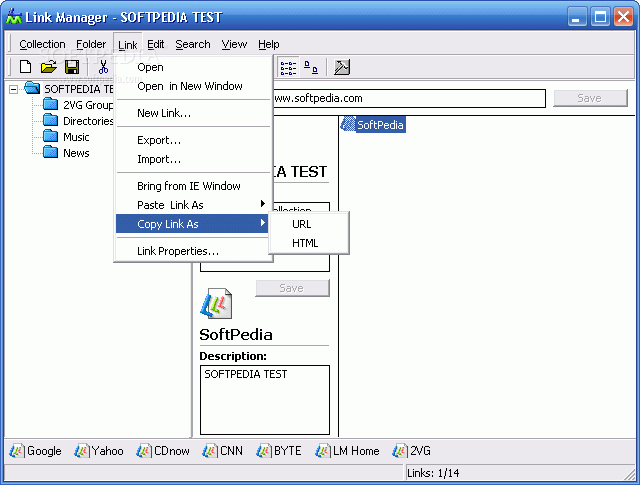Minimize the Link Manager window
The width and height of the screenshot is (640, 485).
[577, 17]
